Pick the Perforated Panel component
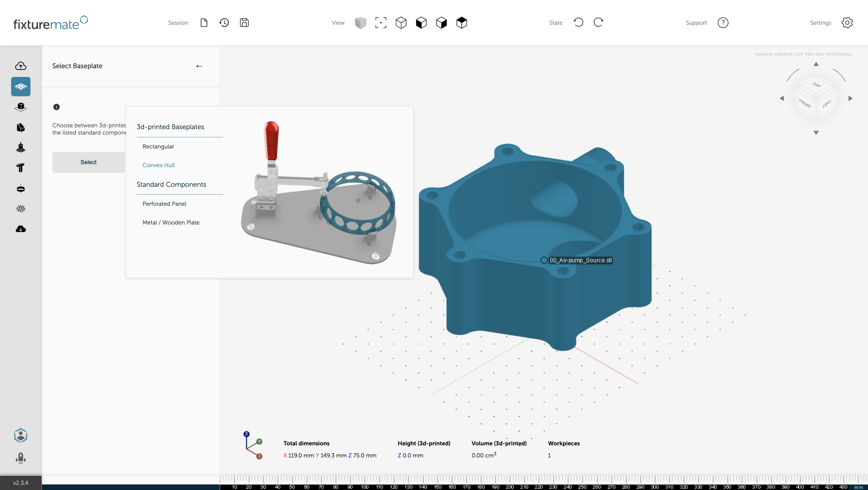The width and height of the screenshot is (868, 490). [165, 204]
